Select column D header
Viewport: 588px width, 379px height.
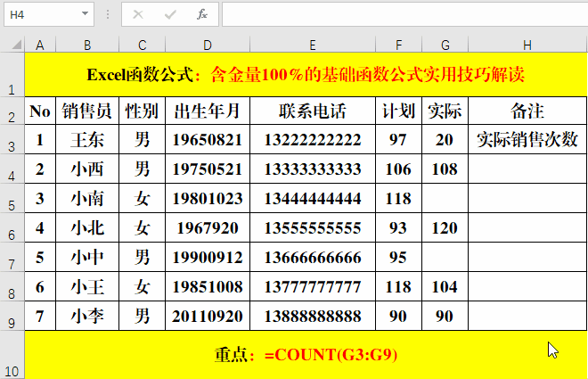[208, 45]
